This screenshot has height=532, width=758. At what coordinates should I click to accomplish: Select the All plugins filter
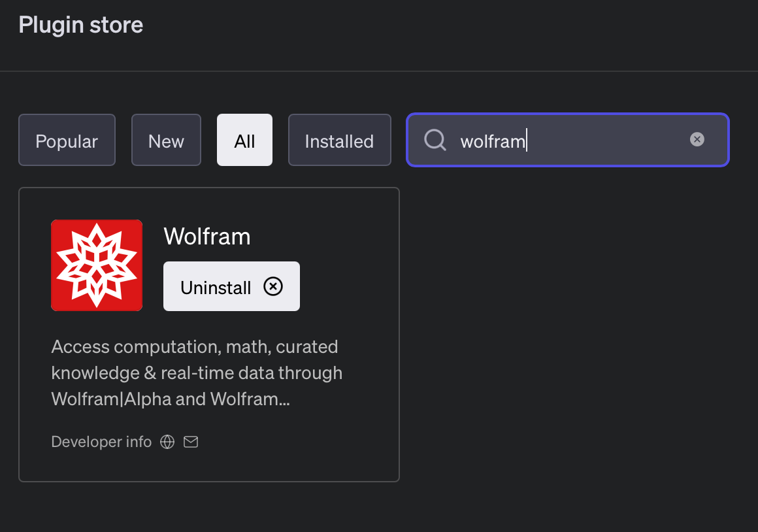pos(244,140)
